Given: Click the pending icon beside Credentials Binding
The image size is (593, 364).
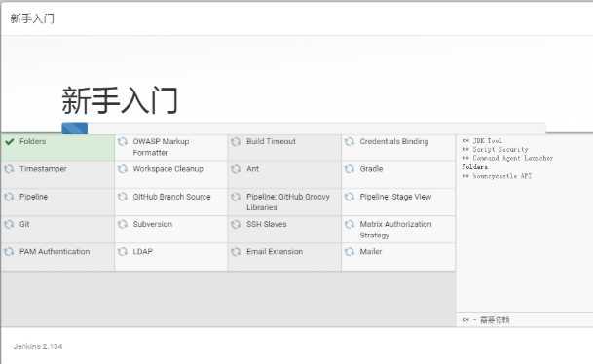Looking at the screenshot, I should click(349, 142).
